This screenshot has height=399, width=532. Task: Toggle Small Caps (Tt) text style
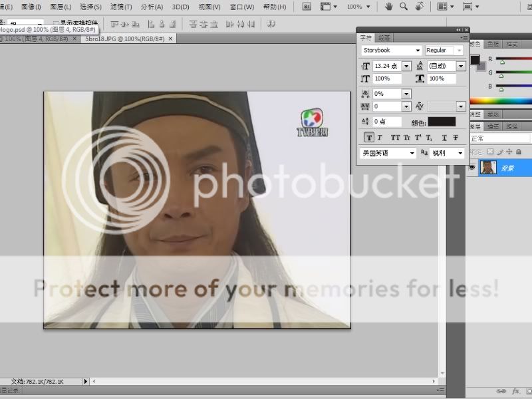(406, 138)
